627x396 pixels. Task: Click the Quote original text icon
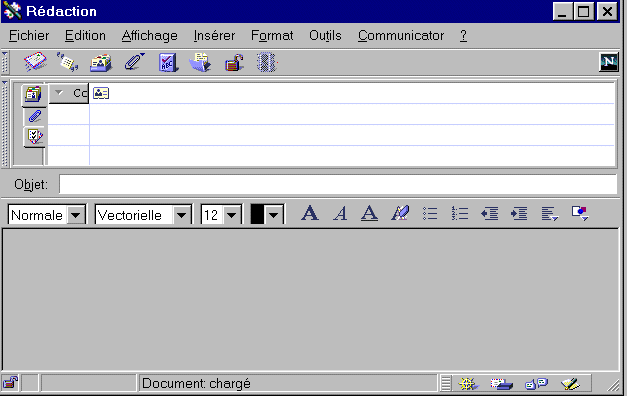pyautogui.click(x=67, y=62)
